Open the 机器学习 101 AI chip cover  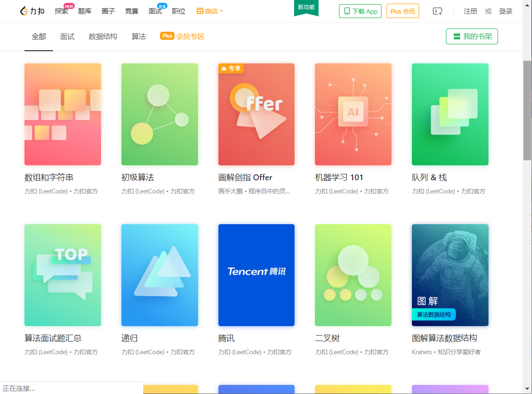click(x=353, y=114)
